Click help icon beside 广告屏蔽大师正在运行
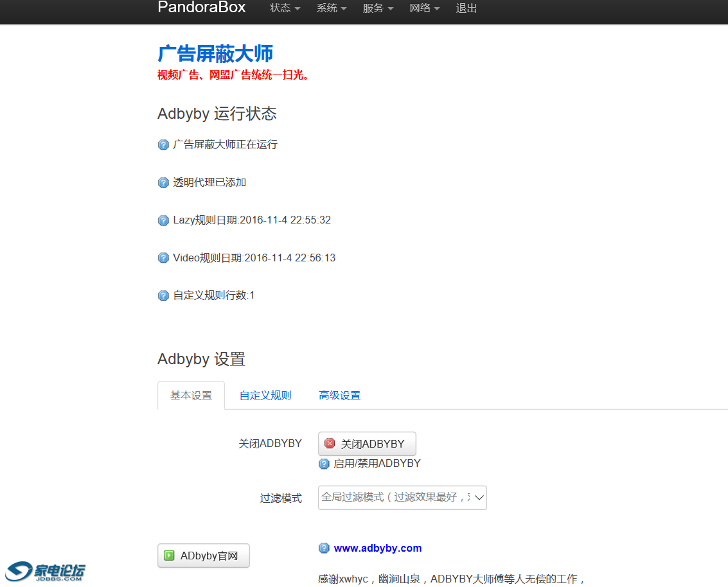 163,145
